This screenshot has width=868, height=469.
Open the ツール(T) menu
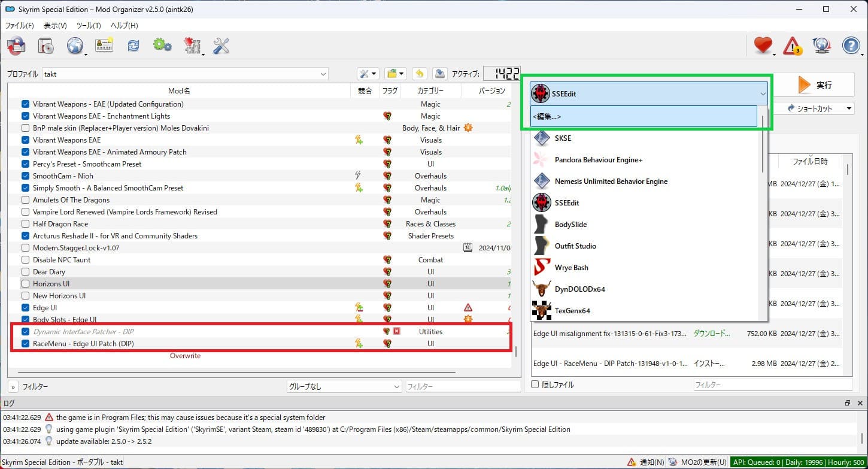click(89, 26)
